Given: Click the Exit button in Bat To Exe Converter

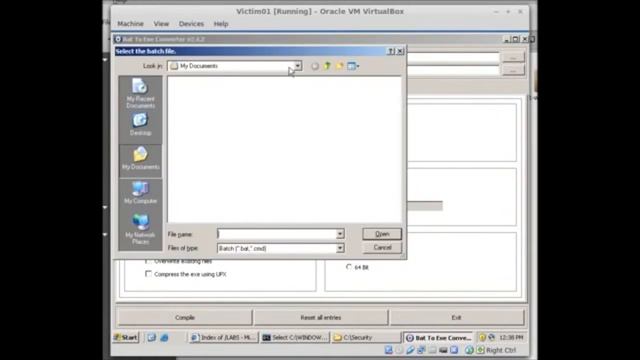Looking at the screenshot, I should [456, 318].
